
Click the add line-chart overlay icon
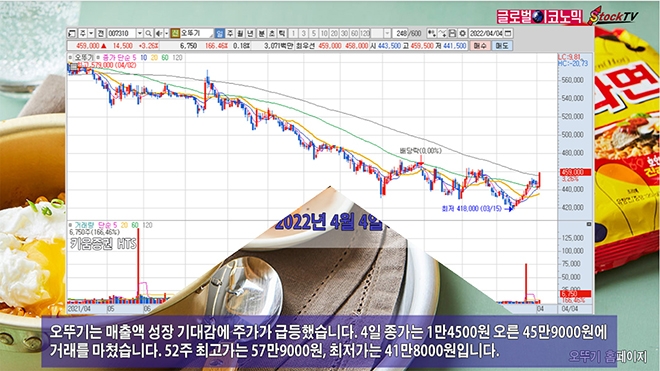click(442, 33)
